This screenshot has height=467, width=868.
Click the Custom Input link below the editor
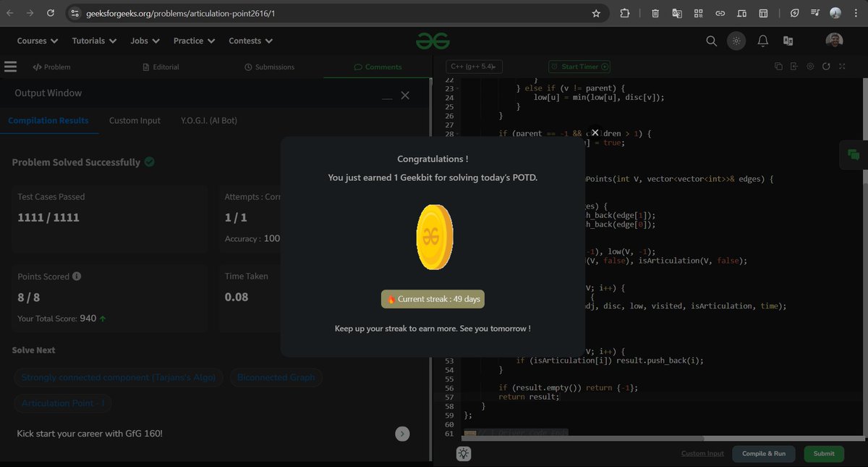coord(702,454)
